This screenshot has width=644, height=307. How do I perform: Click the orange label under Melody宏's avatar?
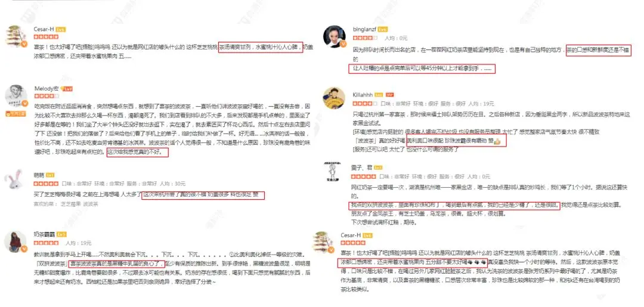click(16, 114)
